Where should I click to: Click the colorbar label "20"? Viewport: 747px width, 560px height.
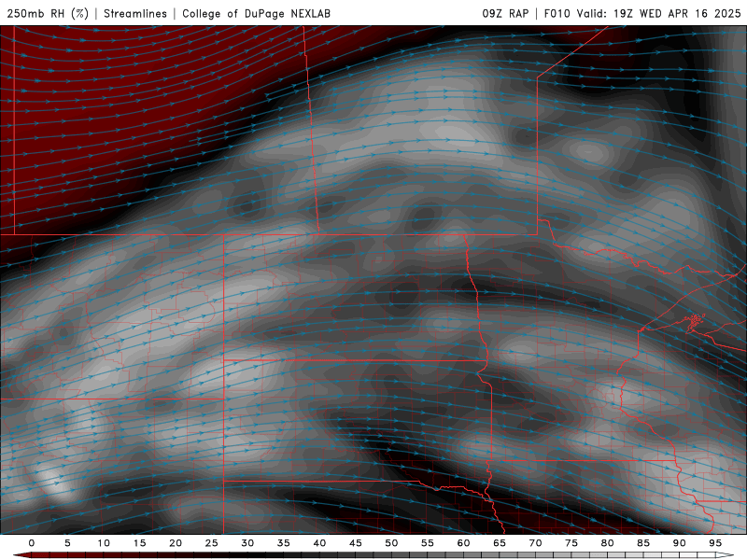click(x=176, y=543)
